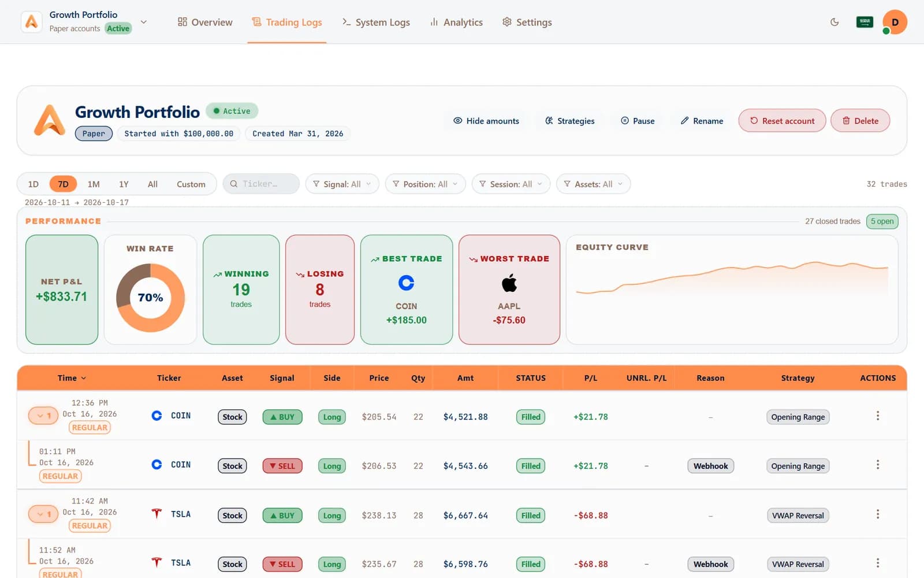Select the 1D time range
The width and height of the screenshot is (924, 578).
[33, 184]
